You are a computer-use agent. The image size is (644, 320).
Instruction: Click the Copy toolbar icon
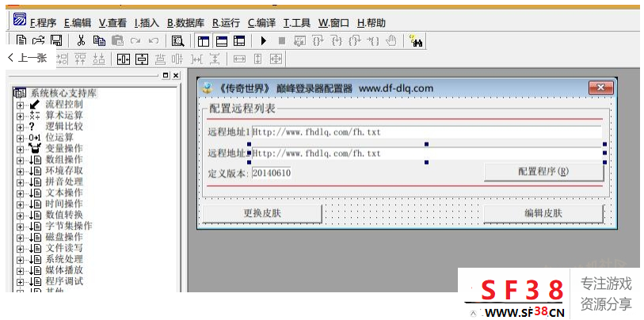coord(99,40)
